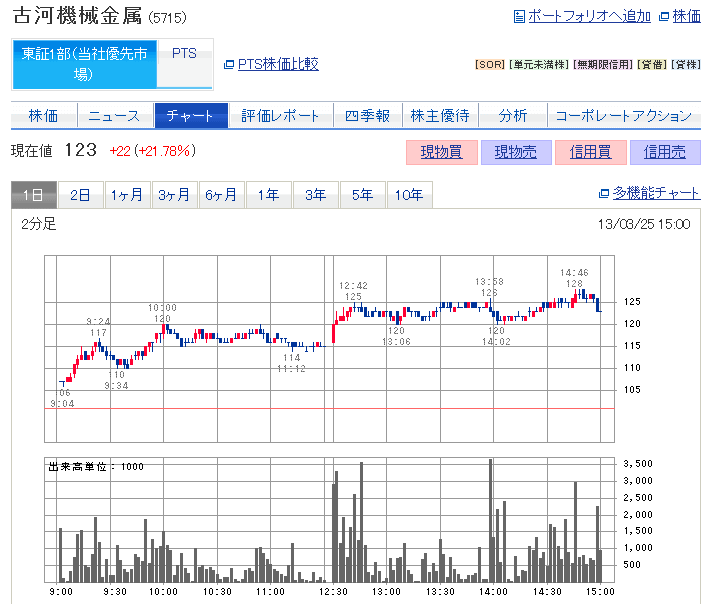712x604 pixels.
Task: Select the 10年 chart period
Action: (x=409, y=195)
